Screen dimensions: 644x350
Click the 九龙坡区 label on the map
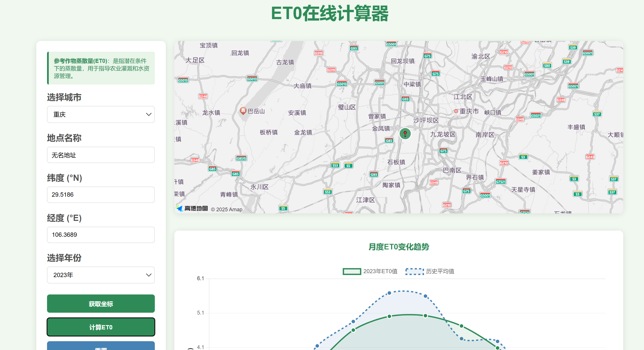pyautogui.click(x=443, y=134)
